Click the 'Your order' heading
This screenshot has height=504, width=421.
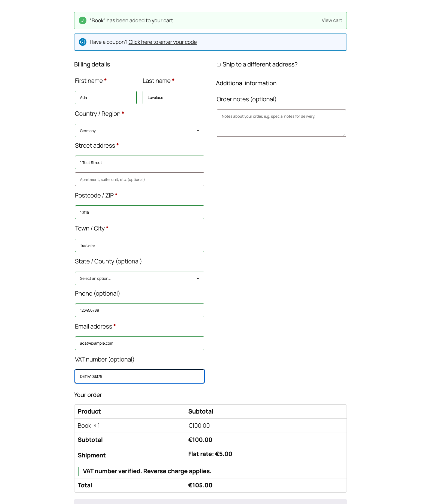pyautogui.click(x=88, y=395)
